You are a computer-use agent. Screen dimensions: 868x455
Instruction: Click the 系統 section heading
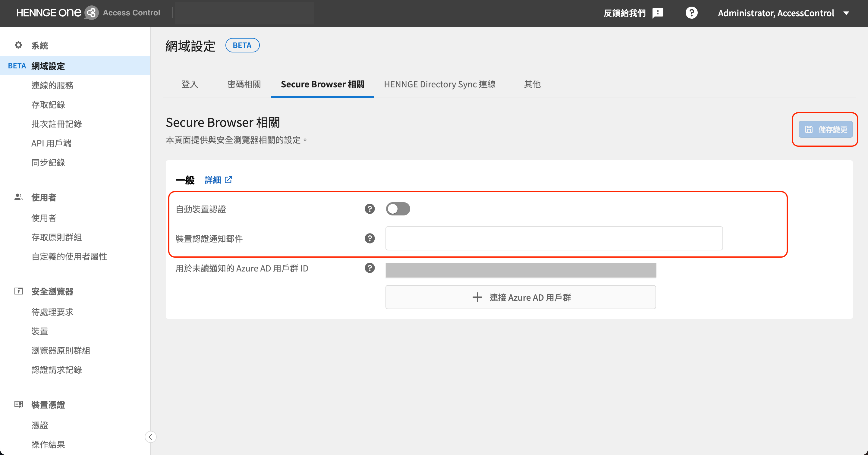pyautogui.click(x=40, y=45)
